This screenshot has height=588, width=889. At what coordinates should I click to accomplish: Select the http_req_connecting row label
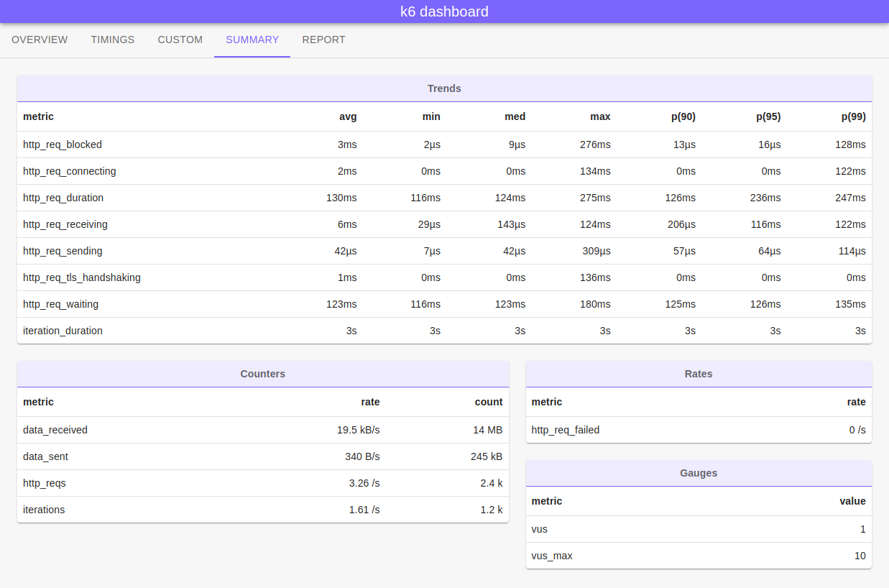pyautogui.click(x=70, y=171)
